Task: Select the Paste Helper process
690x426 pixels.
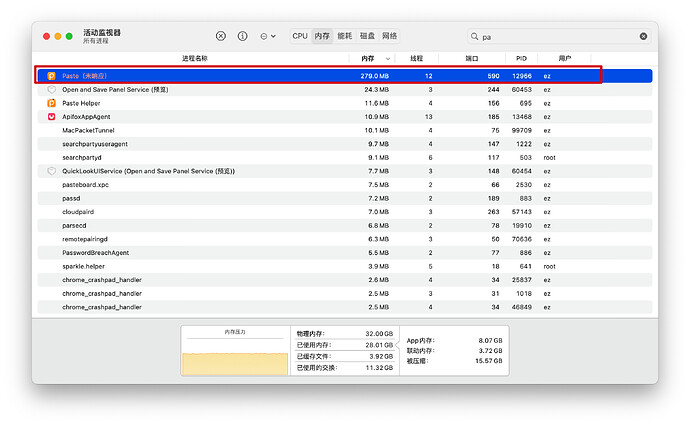Action: (x=345, y=103)
